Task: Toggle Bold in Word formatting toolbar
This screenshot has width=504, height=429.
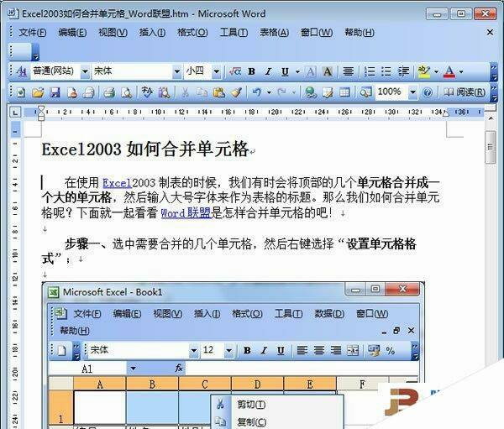Action: 252,71
